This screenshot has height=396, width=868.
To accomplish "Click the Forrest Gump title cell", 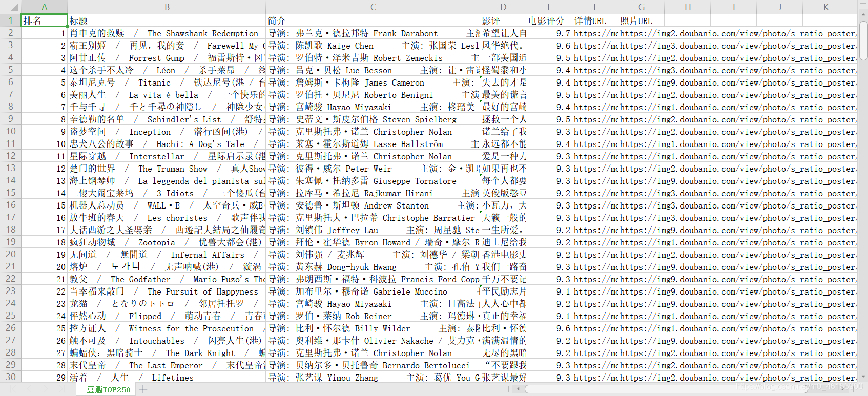I will click(167, 58).
